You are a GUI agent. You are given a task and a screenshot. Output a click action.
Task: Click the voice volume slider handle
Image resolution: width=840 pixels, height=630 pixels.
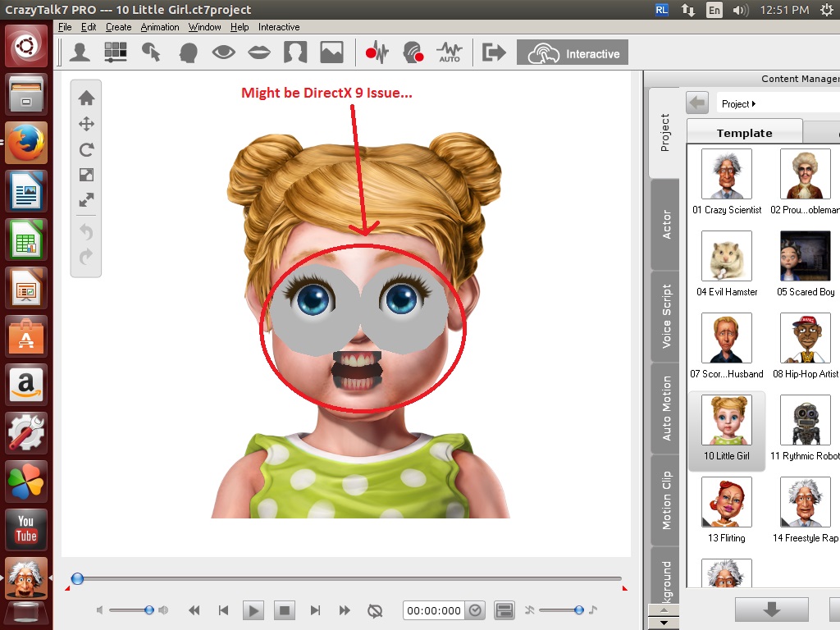coord(149,609)
